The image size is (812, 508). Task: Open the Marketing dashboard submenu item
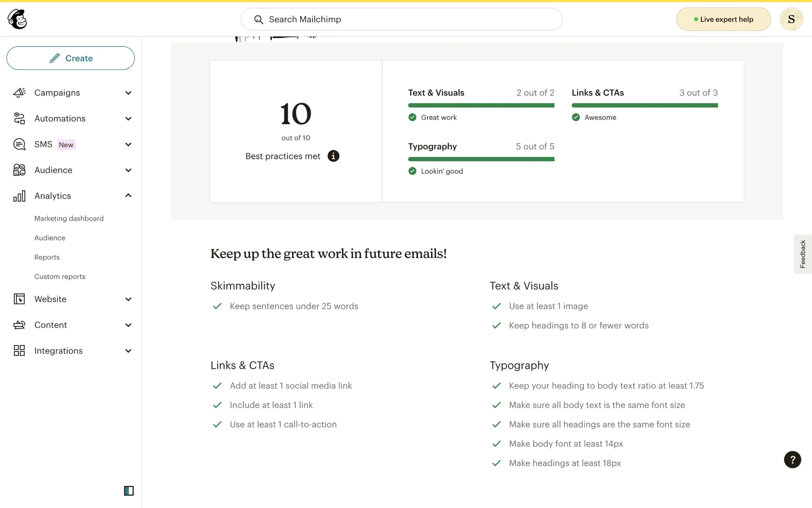(x=69, y=218)
